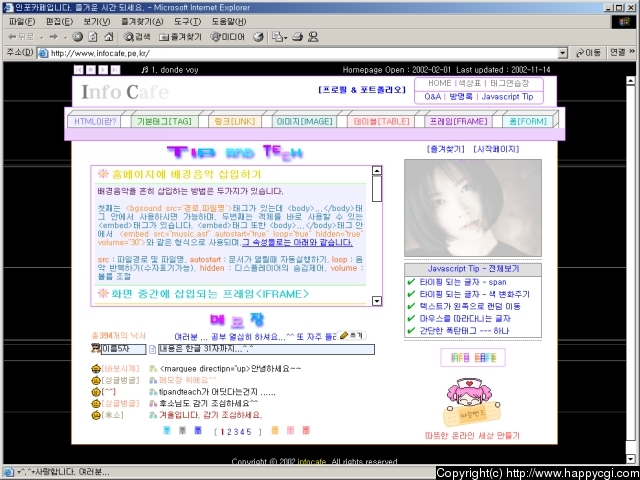Click the page scrollbar up arrow
The image size is (640, 480).
click(631, 80)
